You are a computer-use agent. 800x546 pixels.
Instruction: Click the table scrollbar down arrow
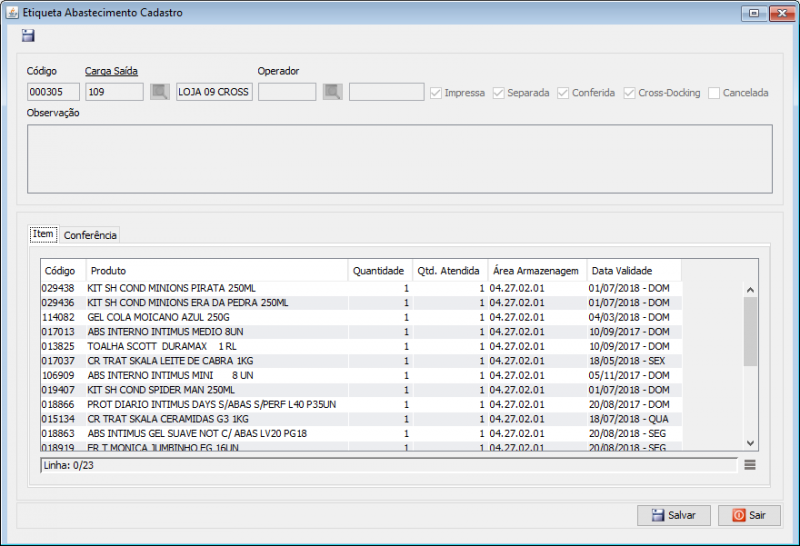tap(750, 443)
